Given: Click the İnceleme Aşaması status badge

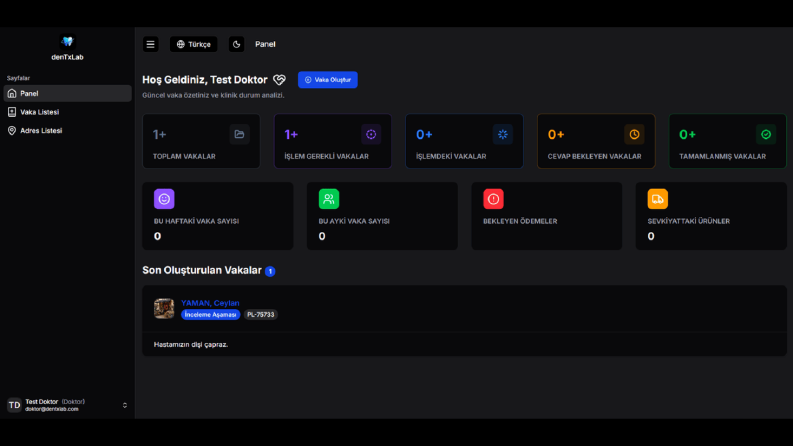Looking at the screenshot, I should 210,315.
